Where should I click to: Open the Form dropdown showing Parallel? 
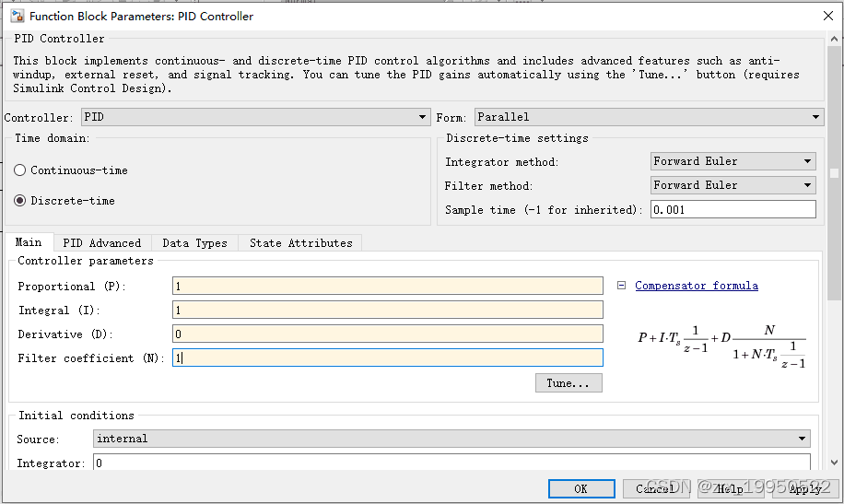(x=650, y=117)
